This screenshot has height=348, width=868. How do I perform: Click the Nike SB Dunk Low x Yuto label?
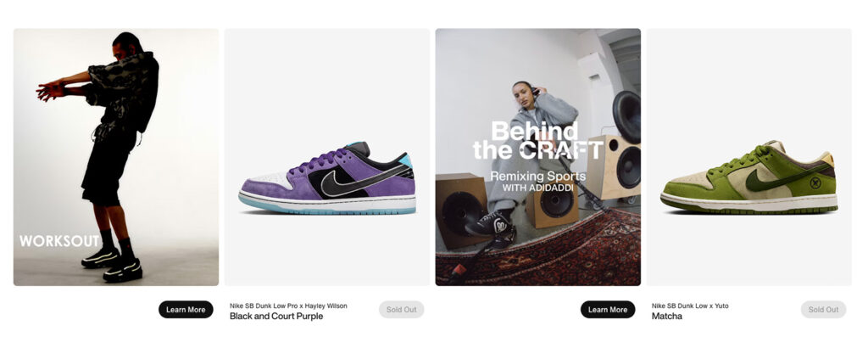[690, 306]
